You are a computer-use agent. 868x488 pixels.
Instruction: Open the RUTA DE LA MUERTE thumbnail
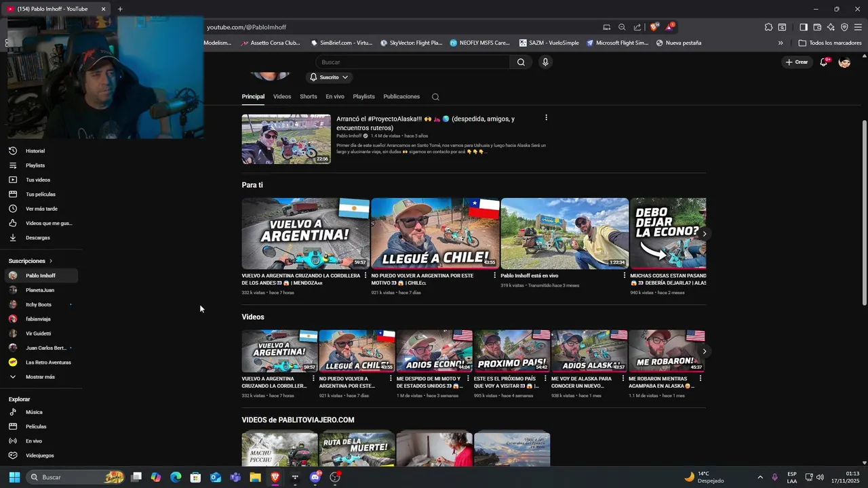(x=357, y=449)
